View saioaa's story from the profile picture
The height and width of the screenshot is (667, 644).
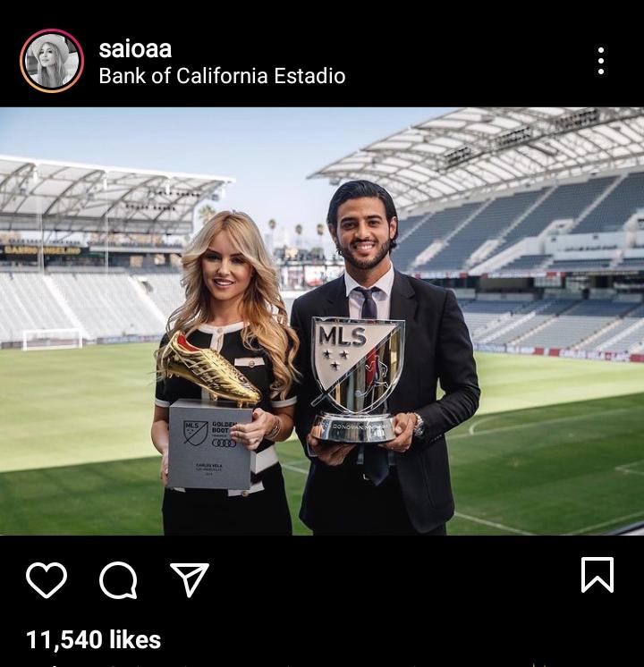(x=52, y=61)
